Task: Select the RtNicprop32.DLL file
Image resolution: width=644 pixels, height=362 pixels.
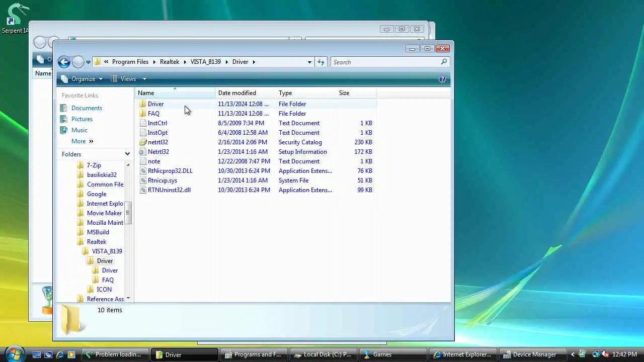Action: tap(170, 171)
